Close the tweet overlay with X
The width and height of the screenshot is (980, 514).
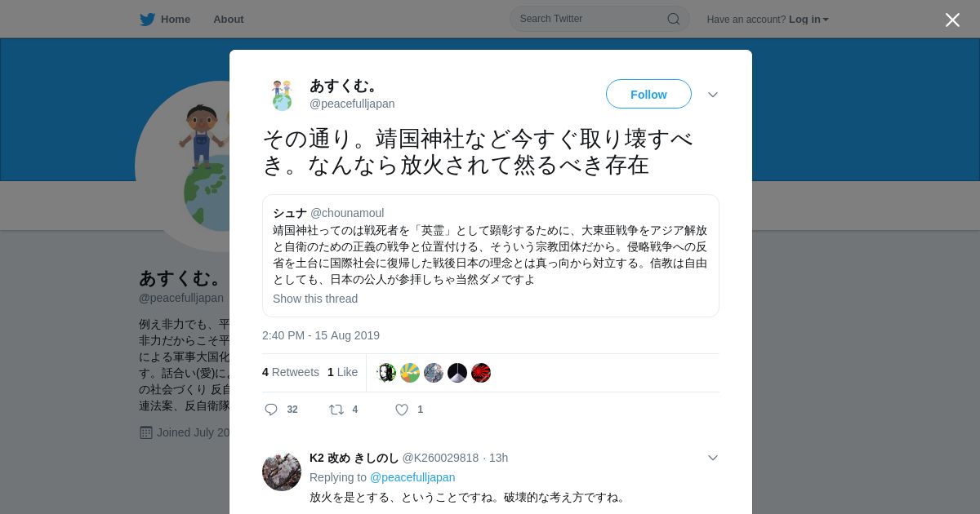pos(952,20)
